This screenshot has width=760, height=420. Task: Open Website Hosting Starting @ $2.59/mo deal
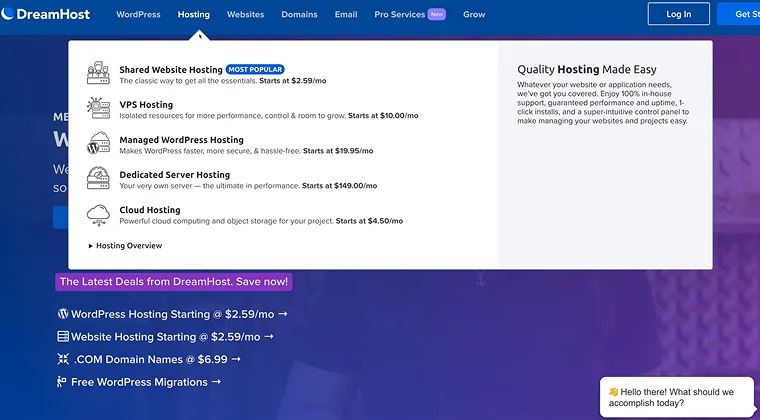[x=172, y=337]
